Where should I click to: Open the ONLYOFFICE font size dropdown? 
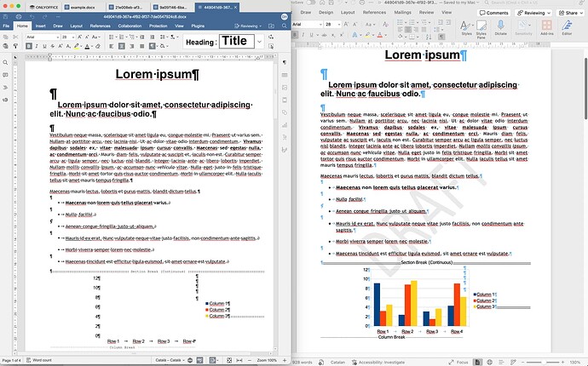pos(72,37)
